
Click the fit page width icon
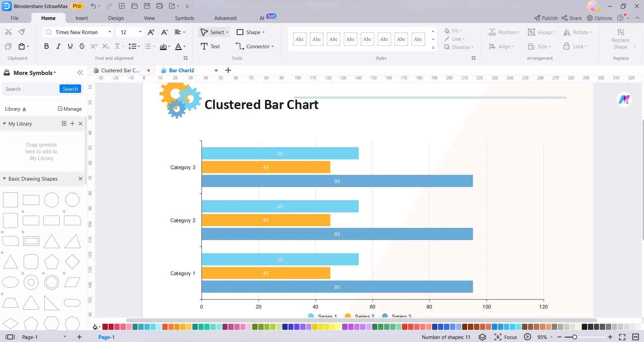click(636, 337)
